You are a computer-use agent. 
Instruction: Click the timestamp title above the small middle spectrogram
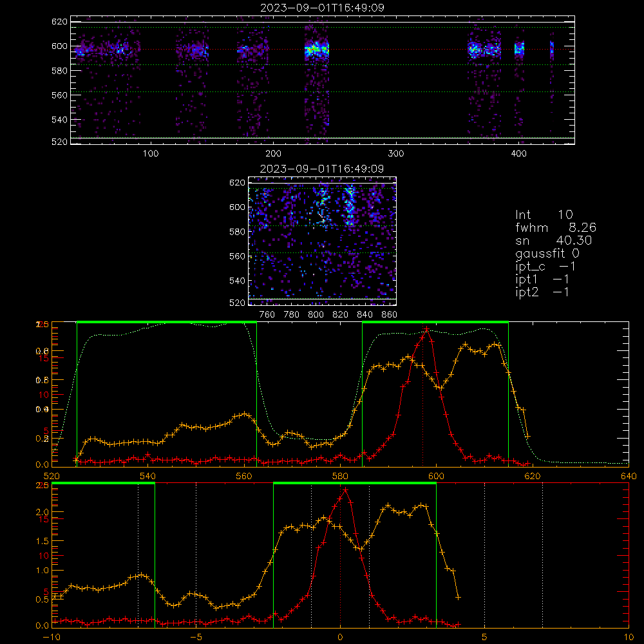(322, 169)
